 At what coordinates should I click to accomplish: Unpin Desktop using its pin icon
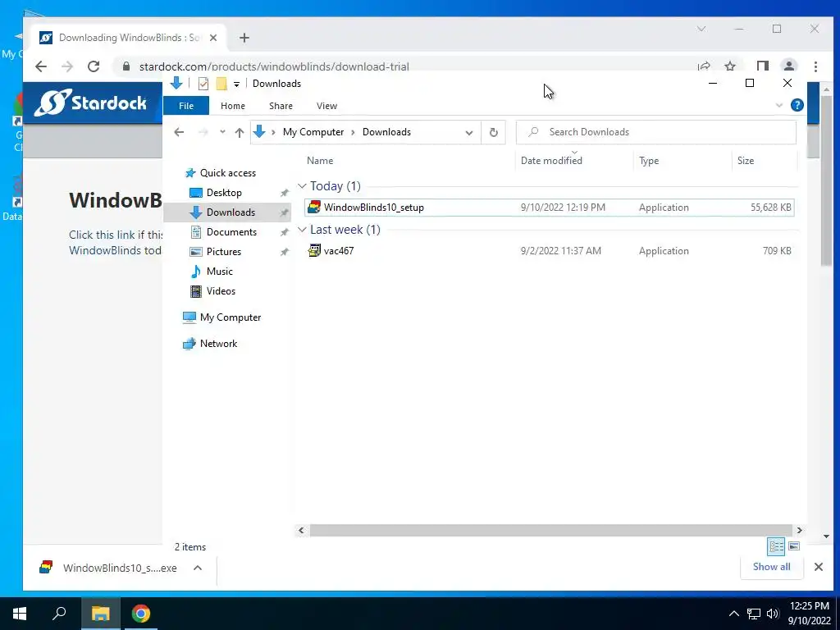tap(285, 194)
